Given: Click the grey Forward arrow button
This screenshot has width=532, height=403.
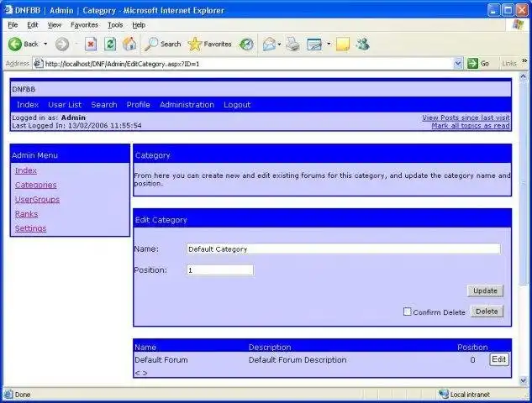Looking at the screenshot, I should tap(62, 44).
